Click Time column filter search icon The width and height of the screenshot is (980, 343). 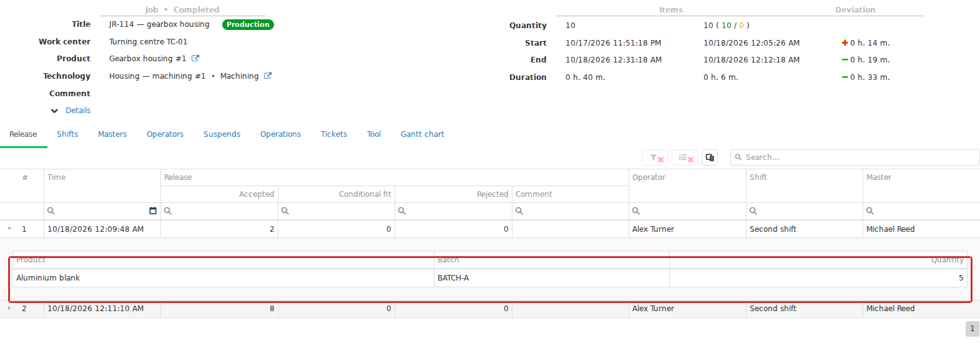point(51,211)
